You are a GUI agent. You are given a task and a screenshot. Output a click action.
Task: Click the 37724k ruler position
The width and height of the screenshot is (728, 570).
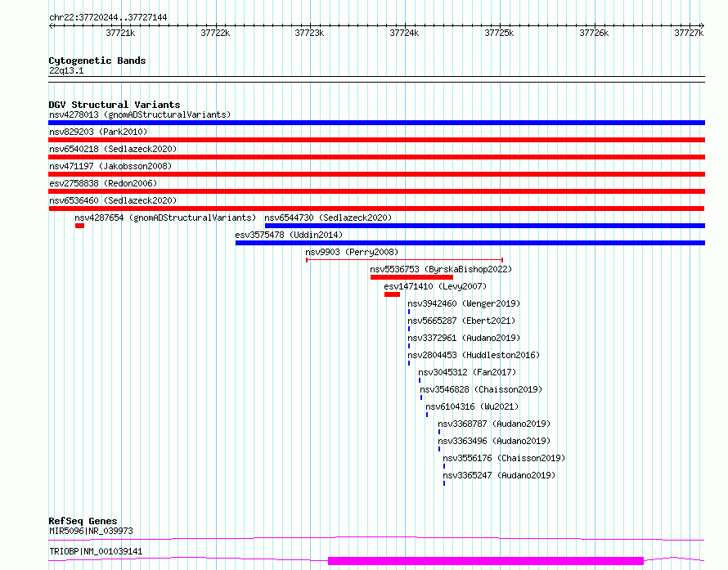point(404,33)
